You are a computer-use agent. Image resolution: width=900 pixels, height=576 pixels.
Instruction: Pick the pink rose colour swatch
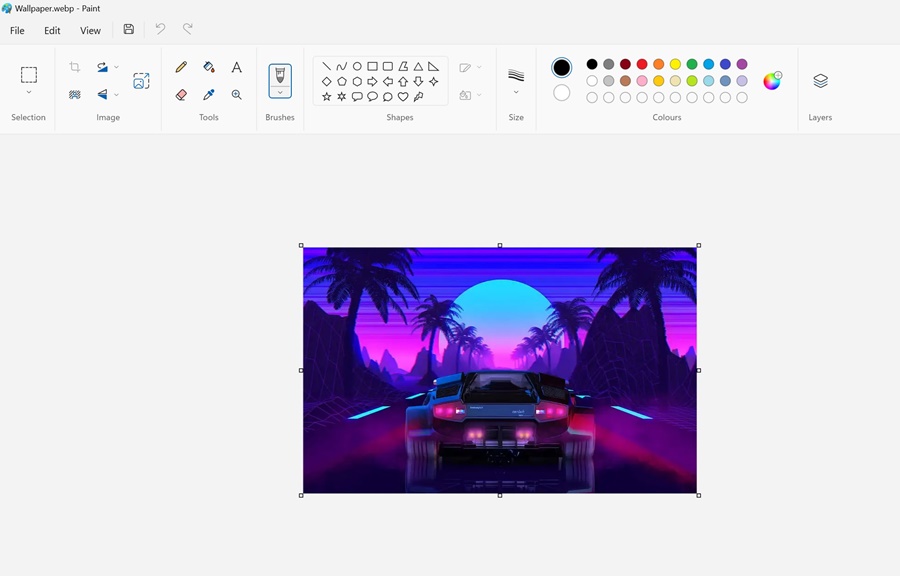pos(642,81)
